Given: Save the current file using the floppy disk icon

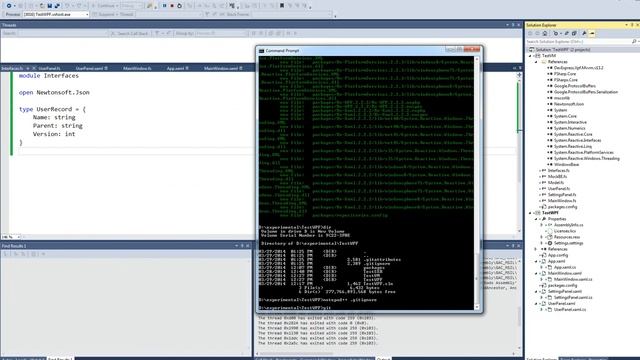Looking at the screenshot, I should click(x=50, y=6).
